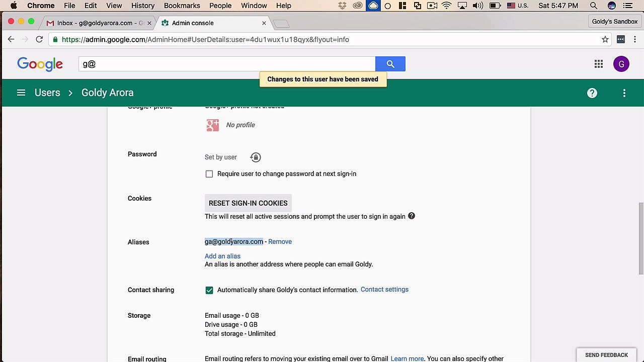Image resolution: width=644 pixels, height=362 pixels.
Task: Open Spotlight search in menu bar
Action: 594,6
